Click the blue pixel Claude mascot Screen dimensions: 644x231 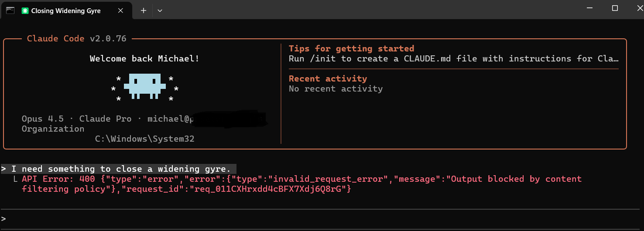[144, 85]
